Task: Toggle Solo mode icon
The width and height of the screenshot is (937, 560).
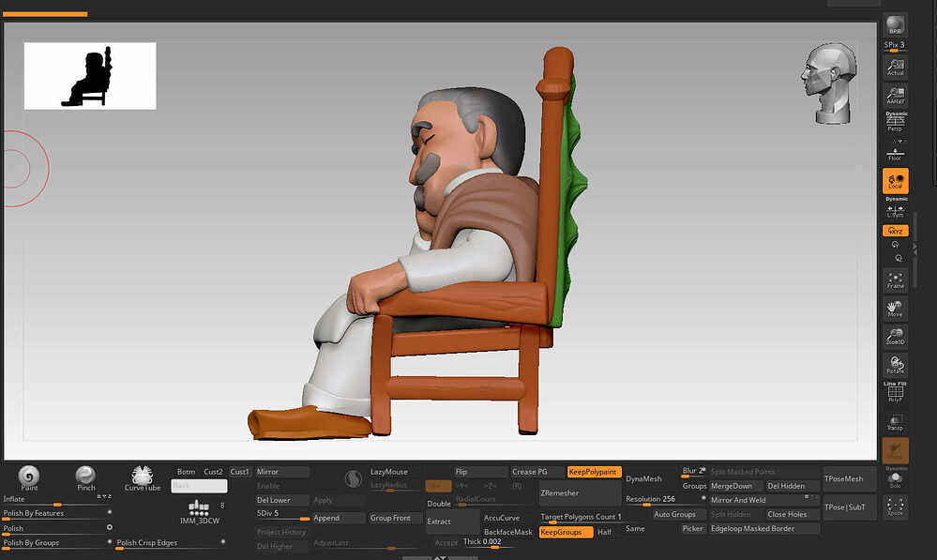Action: pyautogui.click(x=895, y=479)
